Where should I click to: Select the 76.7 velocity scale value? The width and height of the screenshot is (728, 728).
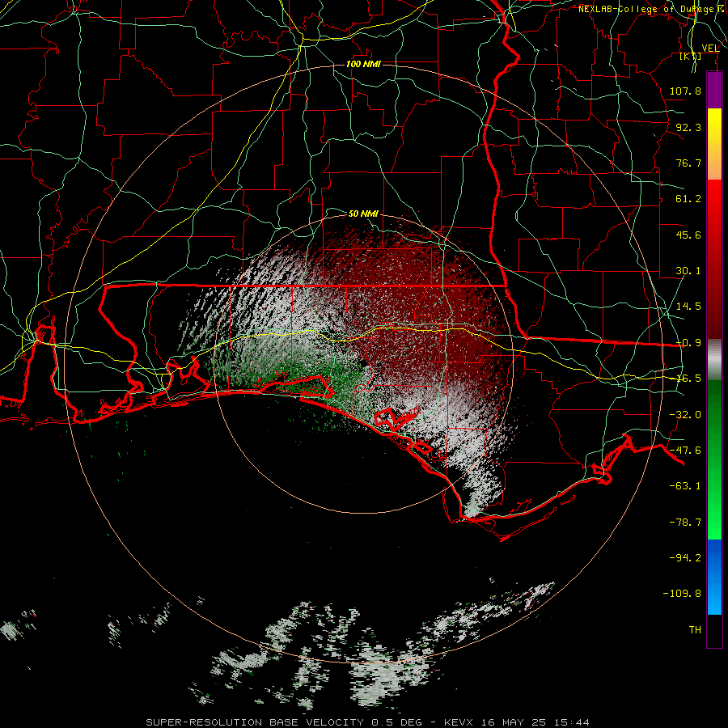[688, 163]
